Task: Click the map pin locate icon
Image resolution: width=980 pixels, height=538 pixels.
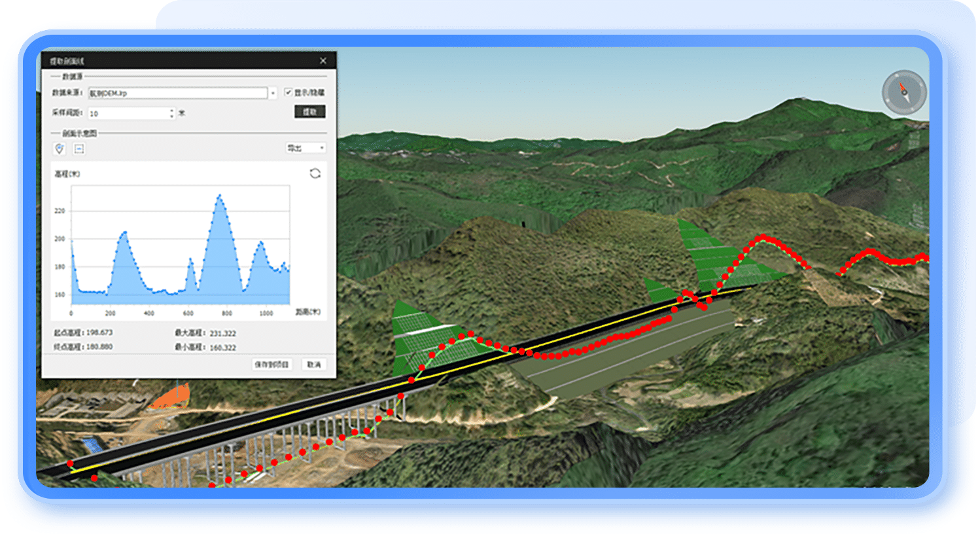Action: coord(60,149)
